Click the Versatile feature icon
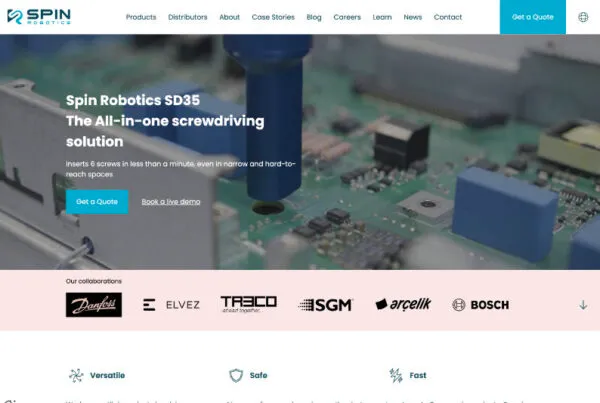The width and height of the screenshot is (600, 403). [75, 376]
